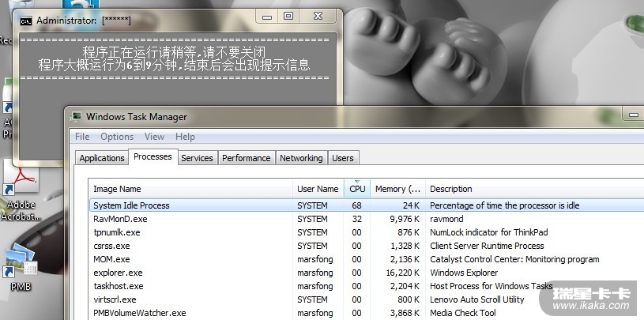Click the Windows Task Manager title icon

(x=77, y=117)
